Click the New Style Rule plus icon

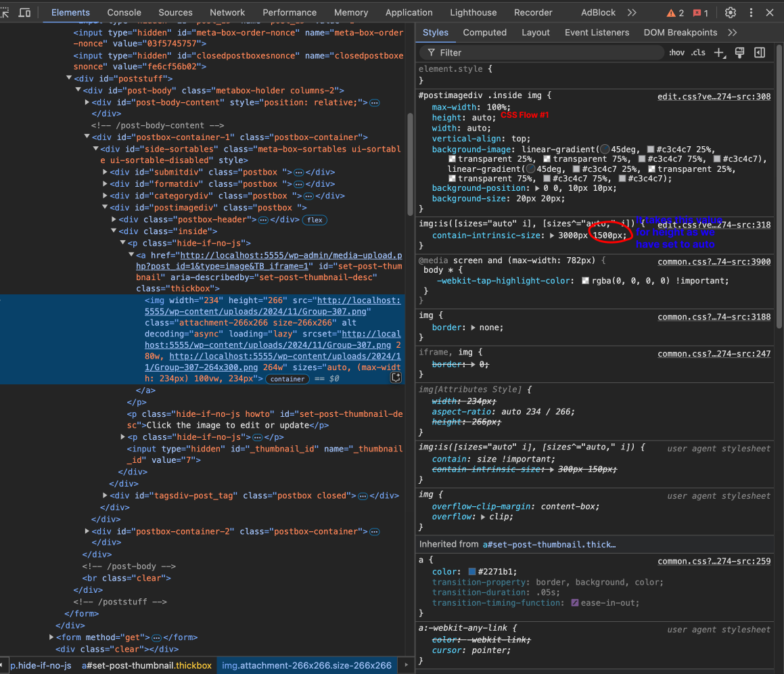(x=720, y=53)
